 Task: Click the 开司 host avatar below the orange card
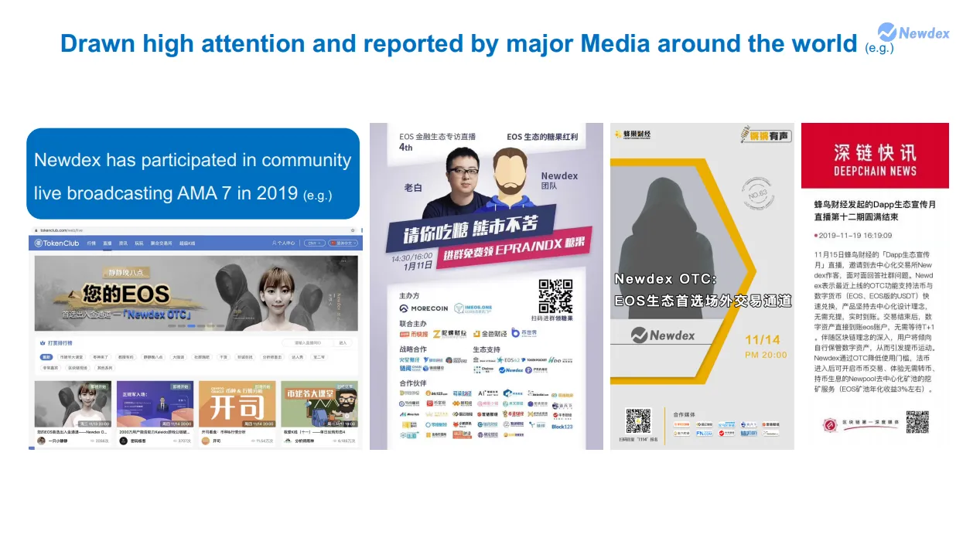click(x=206, y=441)
